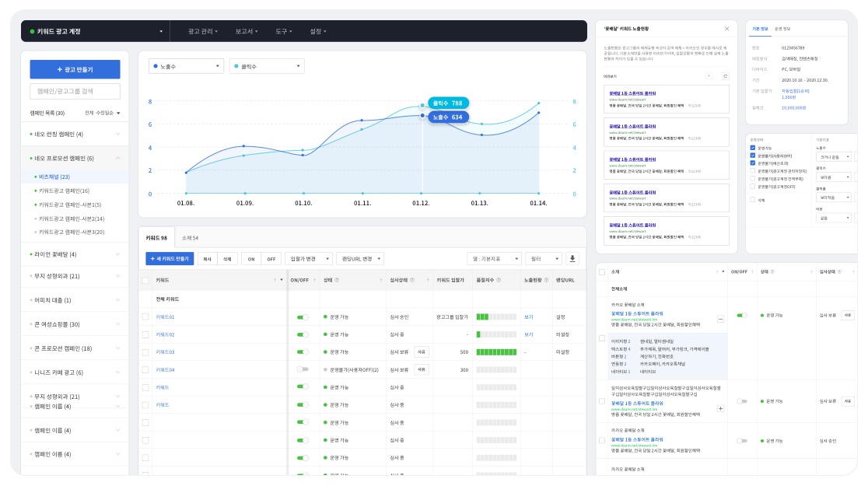Open the 노출수 metric dropdown above the chart
Viewport: 868px width, 486px height.
(186, 67)
